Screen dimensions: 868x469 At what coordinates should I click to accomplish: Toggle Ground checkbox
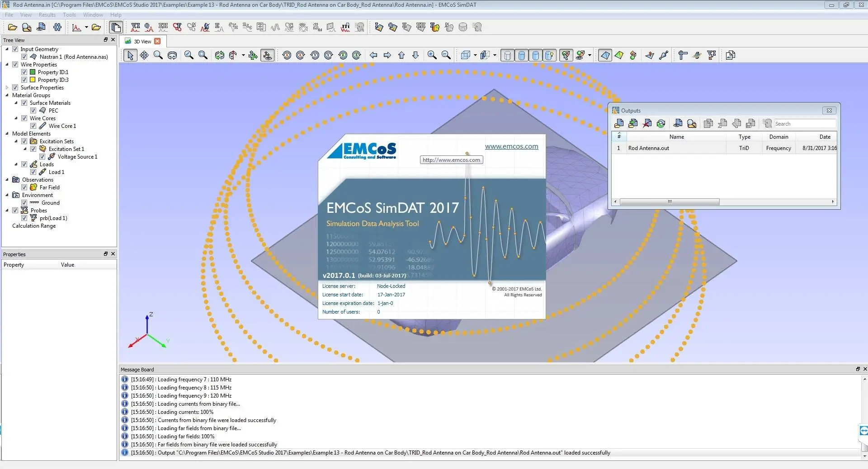(24, 202)
